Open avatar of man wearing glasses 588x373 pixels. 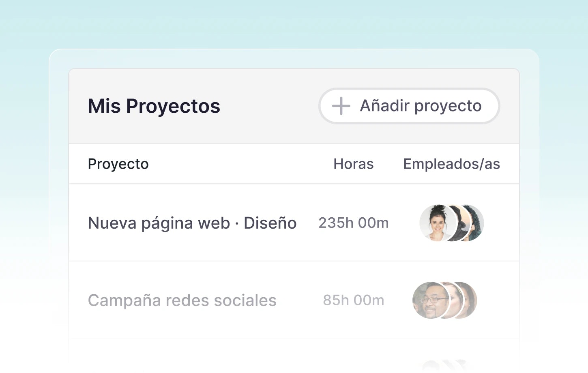point(429,300)
